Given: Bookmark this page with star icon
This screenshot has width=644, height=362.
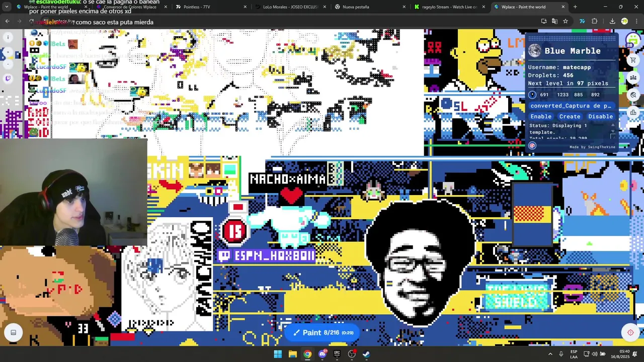Looking at the screenshot, I should coord(566,21).
